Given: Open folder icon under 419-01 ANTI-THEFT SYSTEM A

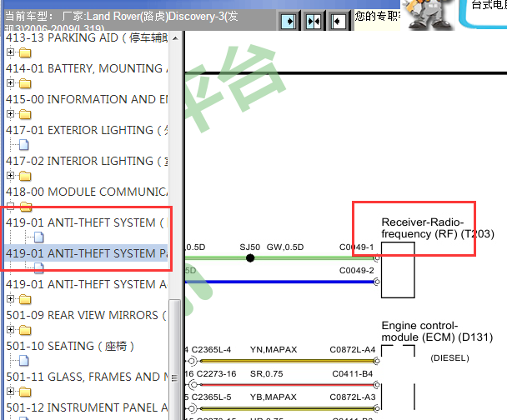Looking at the screenshot, I should pos(25,299).
